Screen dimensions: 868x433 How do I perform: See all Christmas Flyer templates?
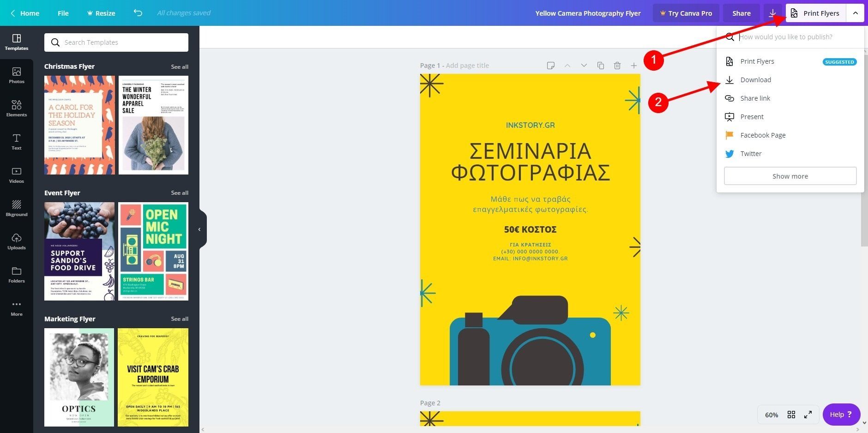pyautogui.click(x=179, y=67)
